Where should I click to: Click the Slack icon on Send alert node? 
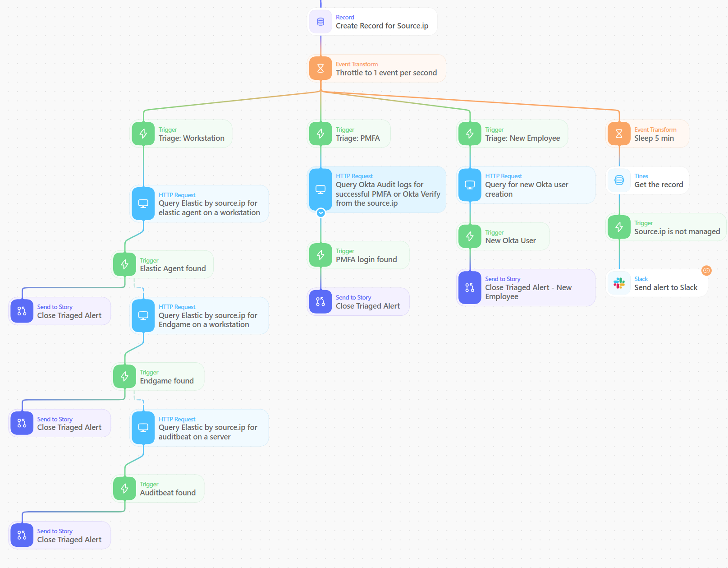tap(619, 283)
